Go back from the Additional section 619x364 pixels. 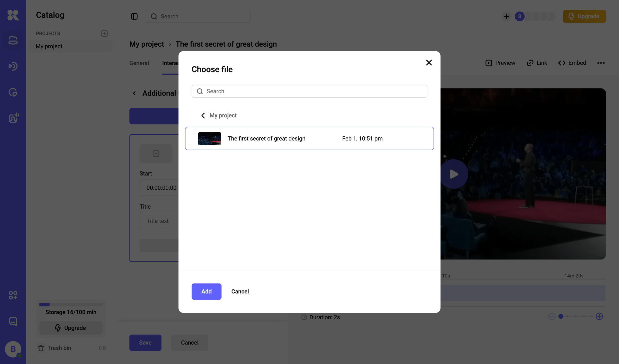[x=134, y=93]
